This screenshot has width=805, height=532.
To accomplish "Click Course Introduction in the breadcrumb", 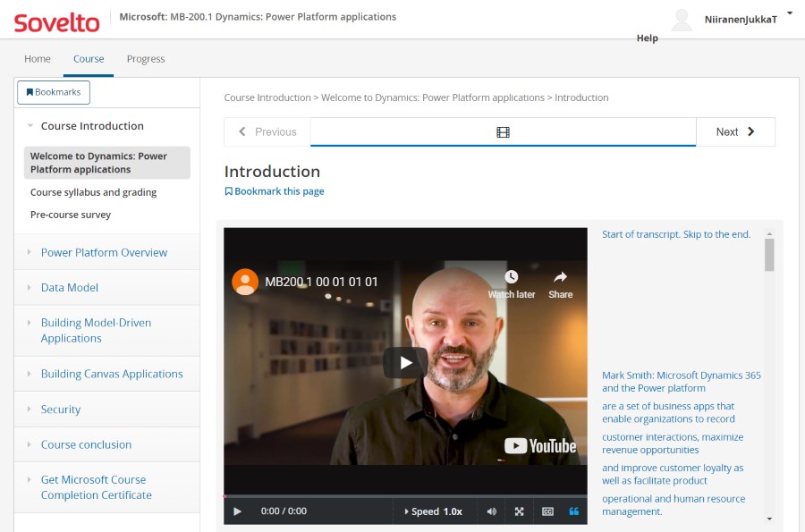I will [267, 97].
